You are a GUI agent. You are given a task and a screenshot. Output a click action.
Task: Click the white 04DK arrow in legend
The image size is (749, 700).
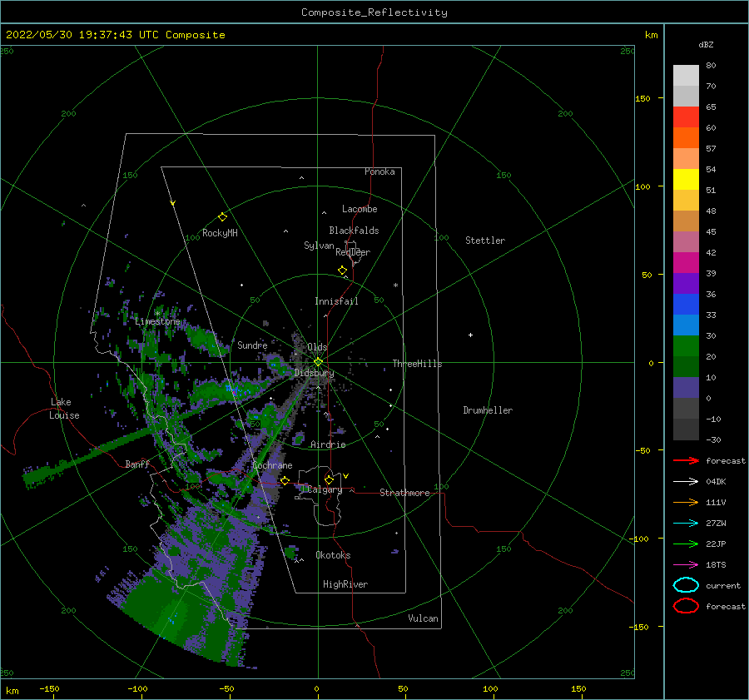coord(686,482)
